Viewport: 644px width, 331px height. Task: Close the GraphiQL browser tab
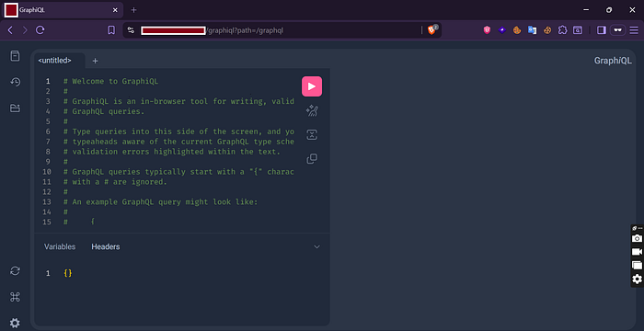(x=115, y=10)
